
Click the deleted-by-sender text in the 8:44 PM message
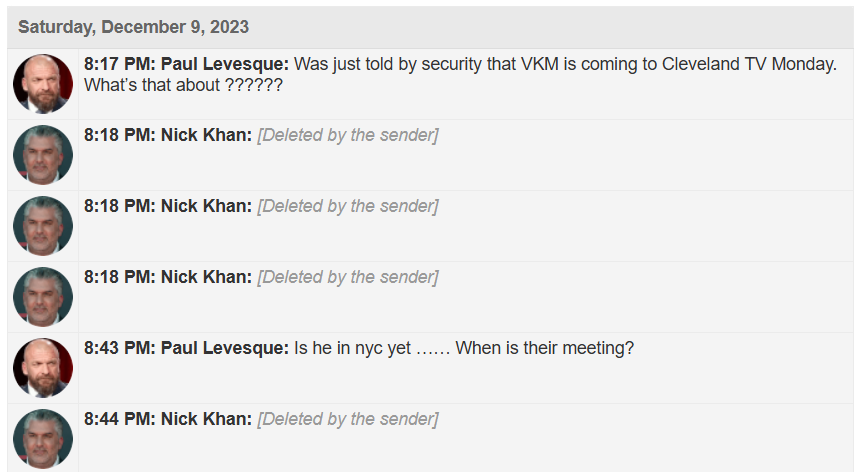(x=347, y=419)
